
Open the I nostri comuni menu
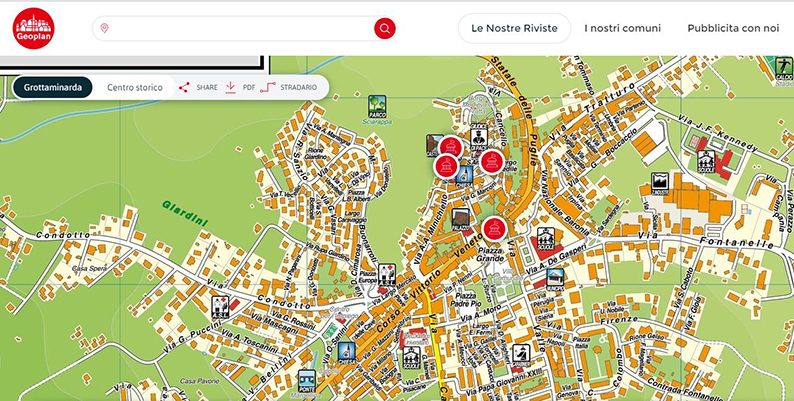(x=622, y=28)
